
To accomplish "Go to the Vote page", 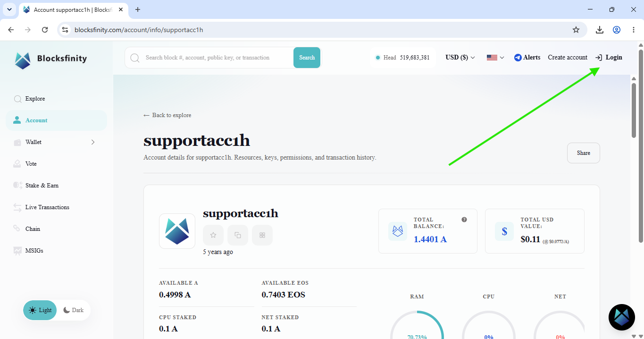I will click(57, 164).
